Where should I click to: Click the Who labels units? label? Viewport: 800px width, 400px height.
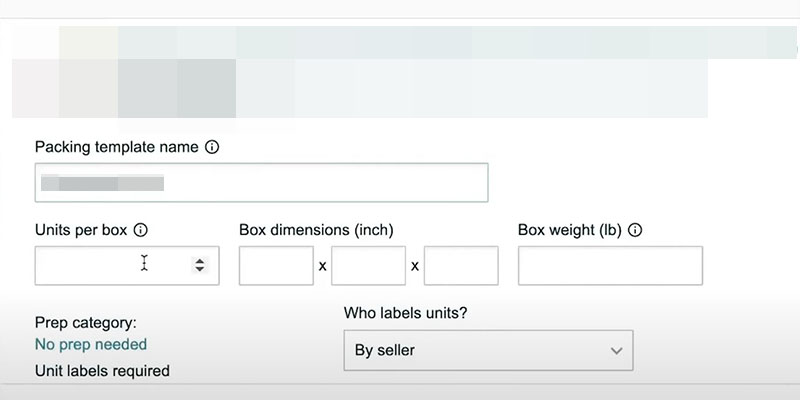[406, 313]
